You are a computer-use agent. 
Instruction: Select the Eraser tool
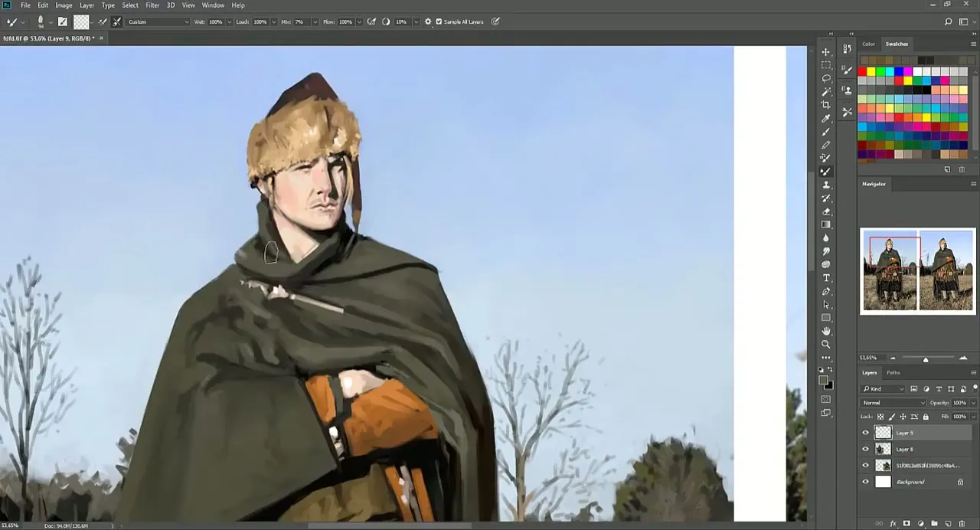coord(826,211)
